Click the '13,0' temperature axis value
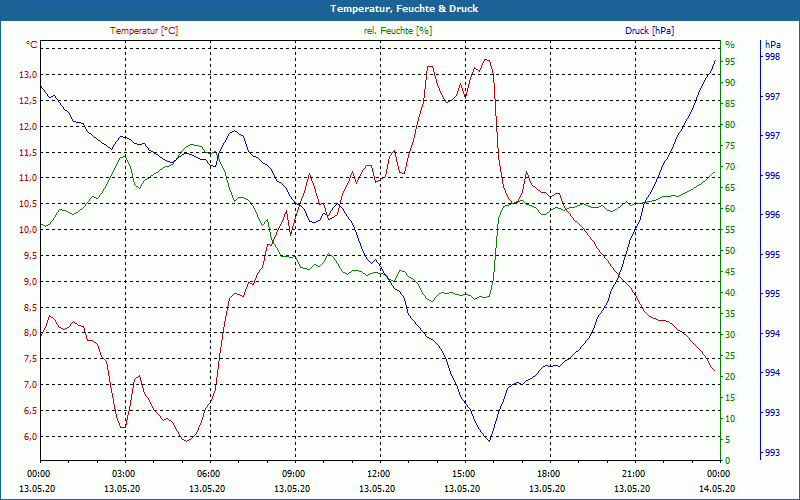Screen dimensions: 800x500 click(28, 75)
